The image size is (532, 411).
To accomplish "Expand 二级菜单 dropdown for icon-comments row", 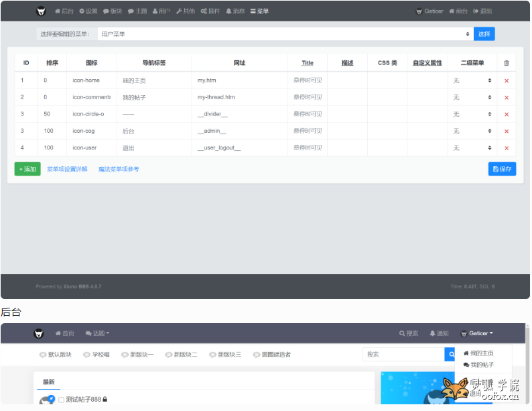I will 472,97.
